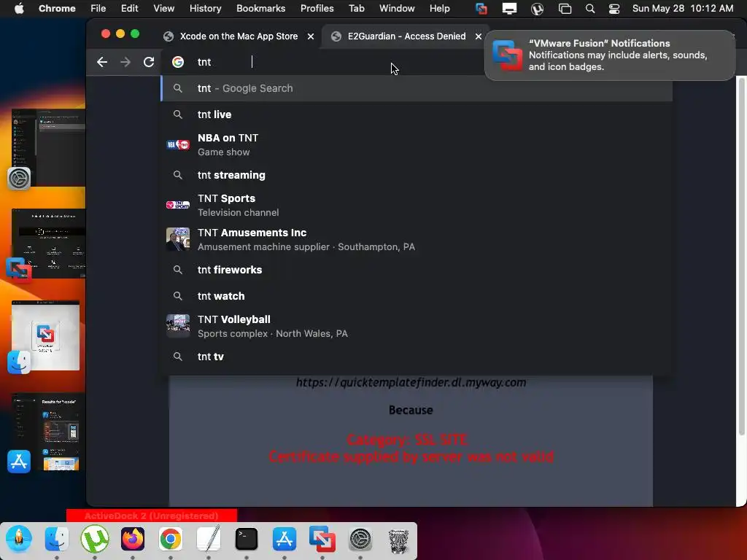This screenshot has height=560, width=747.
Task: Open the View menu
Action: [164, 8]
